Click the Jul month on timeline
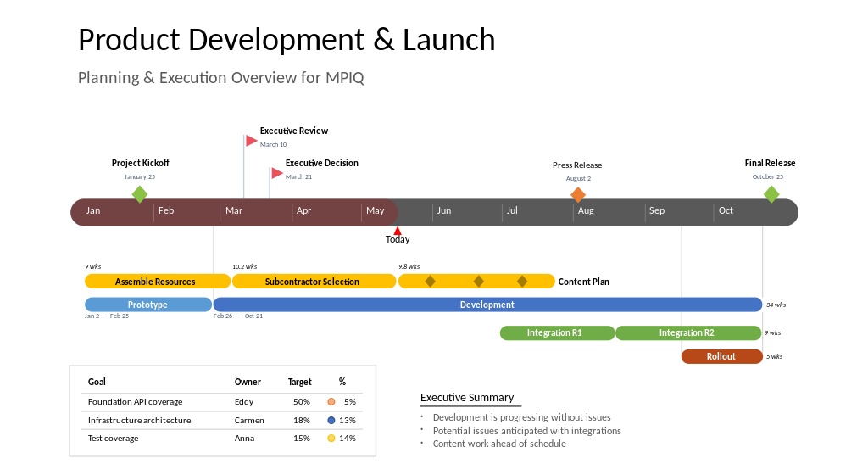The height and width of the screenshot is (475, 868). [512, 210]
